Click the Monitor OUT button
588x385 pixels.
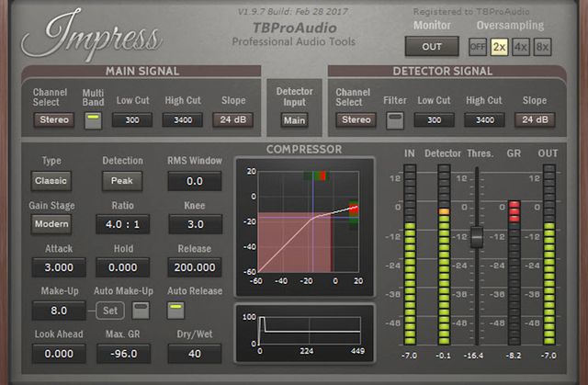[x=432, y=47]
